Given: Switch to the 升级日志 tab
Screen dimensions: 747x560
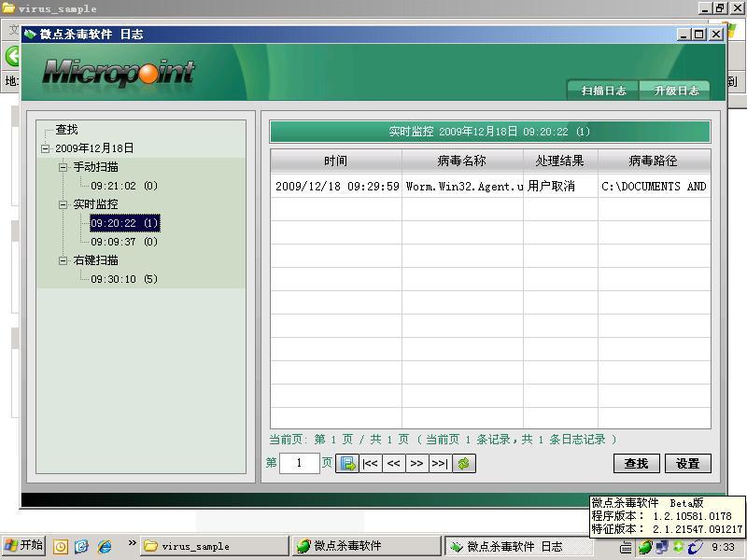Looking at the screenshot, I should tap(675, 91).
